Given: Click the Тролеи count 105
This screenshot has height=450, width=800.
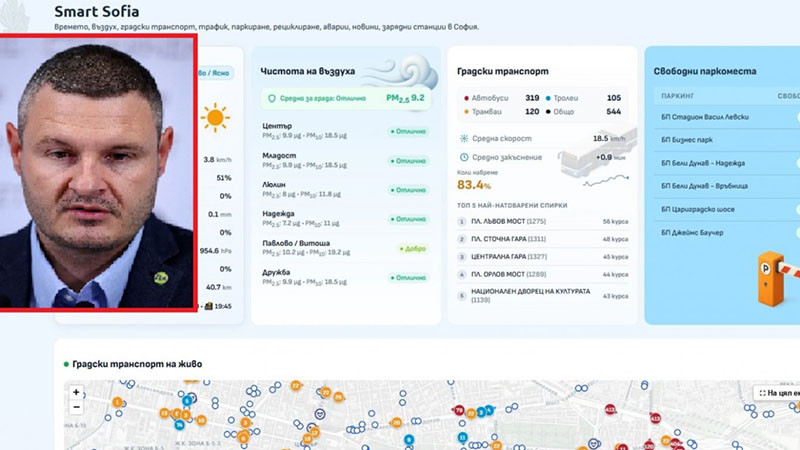Looking at the screenshot, I should (614, 98).
